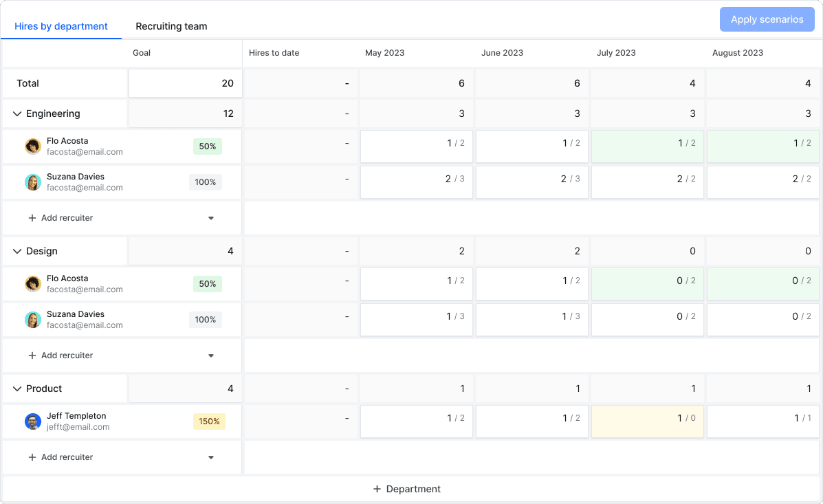This screenshot has width=823, height=504.
Task: Add a new Department at the bottom
Action: [x=407, y=489]
